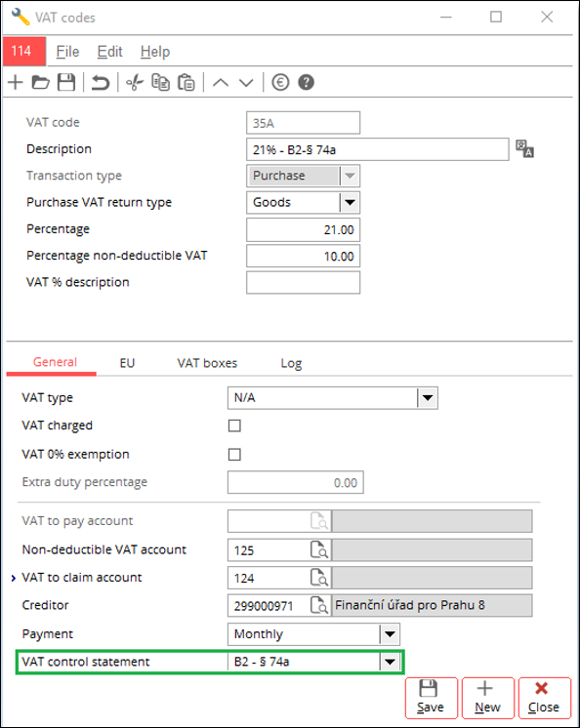Click the Cut scissors toolbar icon

click(x=135, y=83)
